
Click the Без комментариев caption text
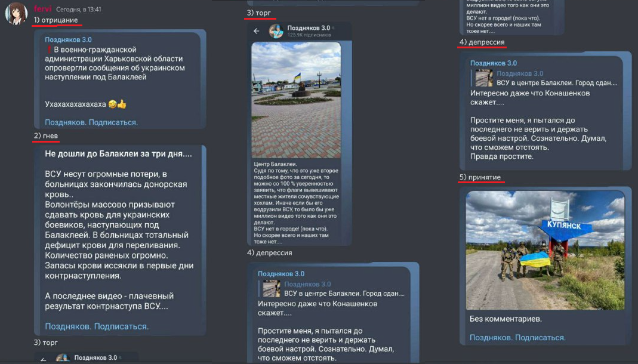506,319
